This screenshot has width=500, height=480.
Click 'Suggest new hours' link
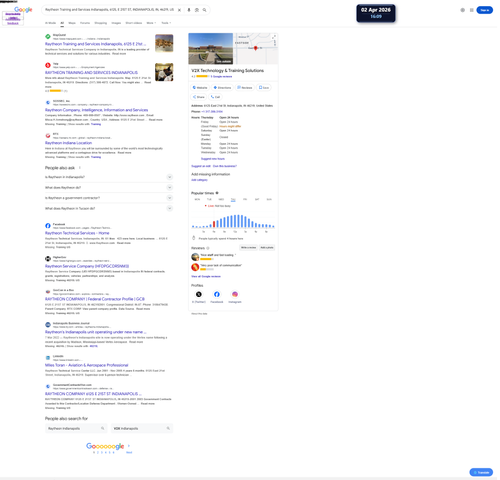click(213, 159)
